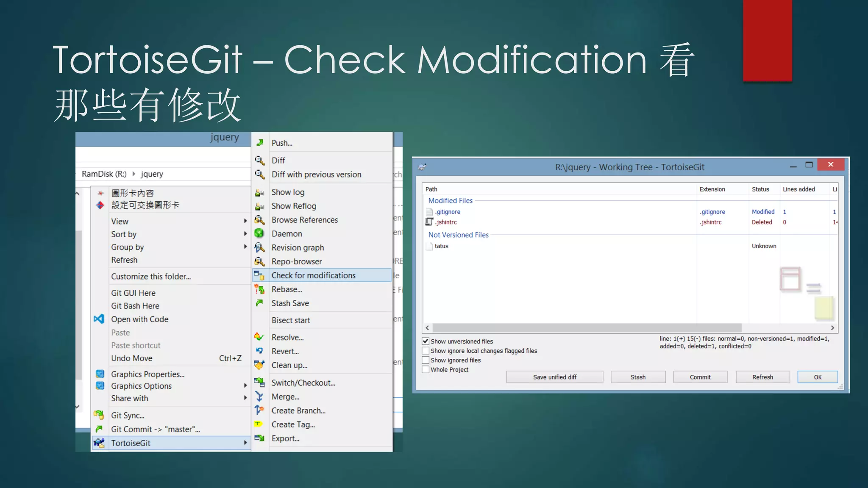The height and width of the screenshot is (488, 868).
Task: Click the Git Commit master icon
Action: [99, 429]
